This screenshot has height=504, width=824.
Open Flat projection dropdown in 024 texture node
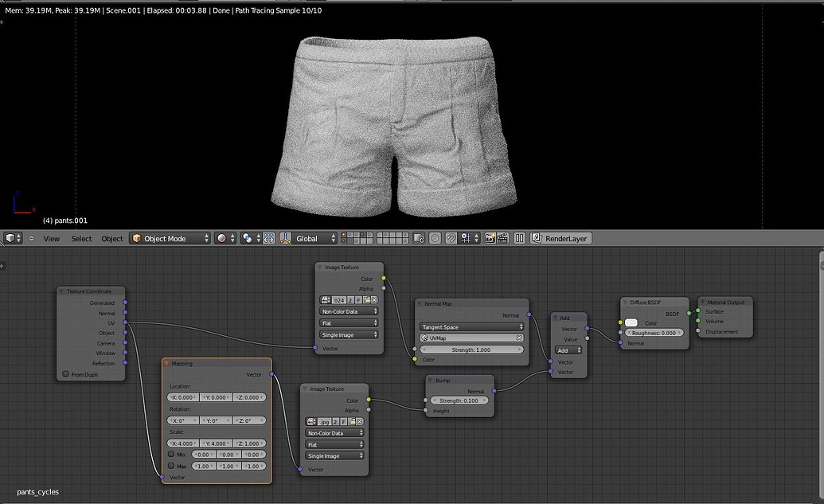[x=349, y=323]
